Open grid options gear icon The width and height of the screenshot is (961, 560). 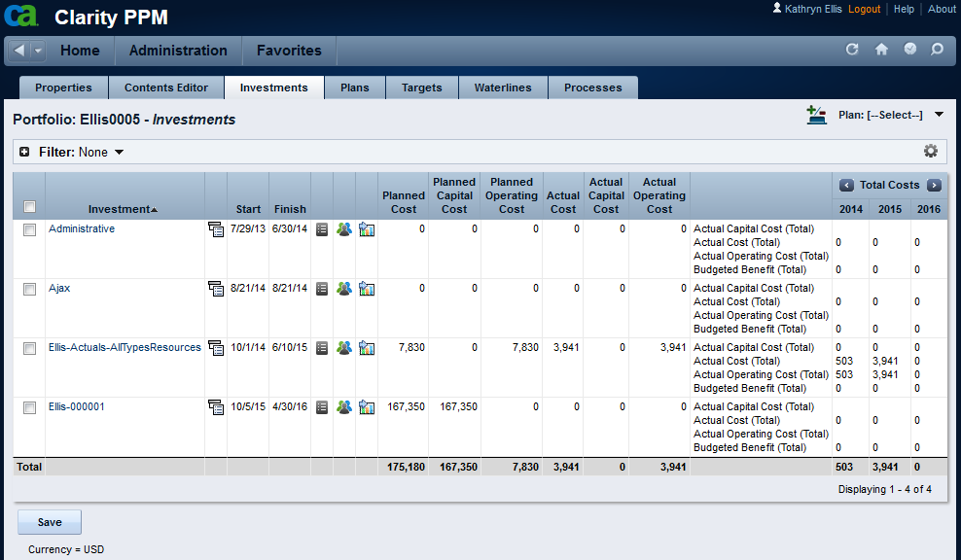(930, 151)
